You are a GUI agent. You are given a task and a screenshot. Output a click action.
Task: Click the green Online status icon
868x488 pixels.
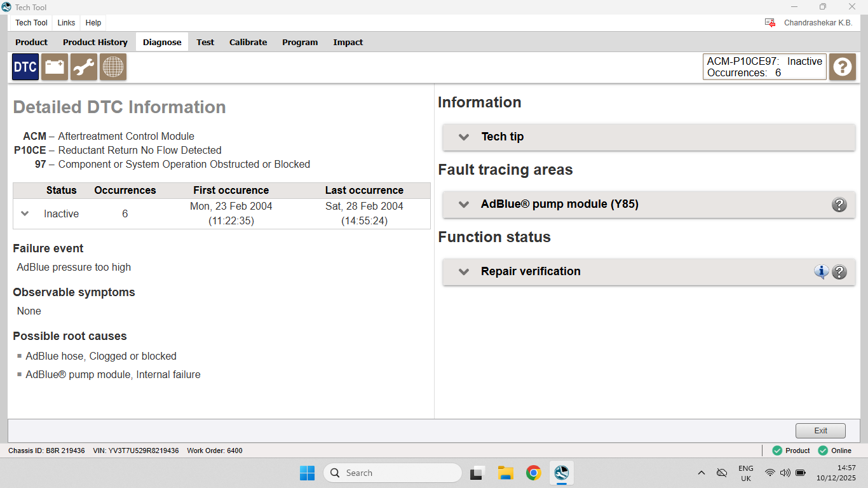tap(823, 451)
